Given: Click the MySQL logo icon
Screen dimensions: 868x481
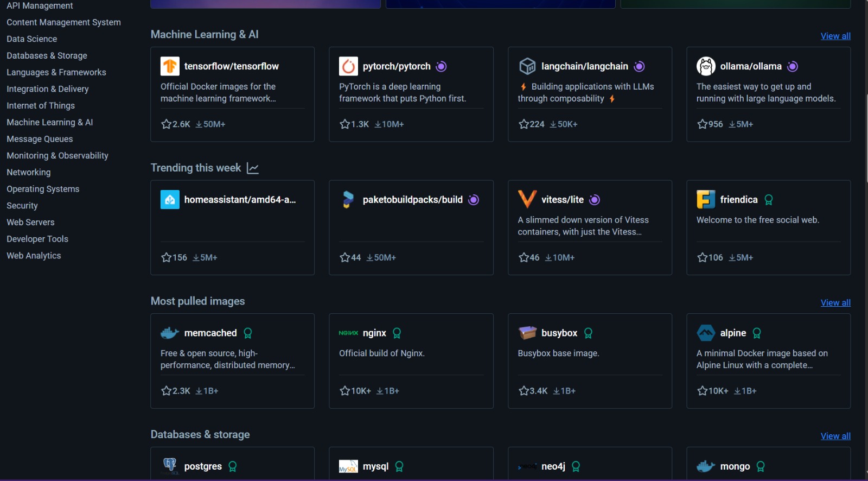Looking at the screenshot, I should click(x=348, y=466).
